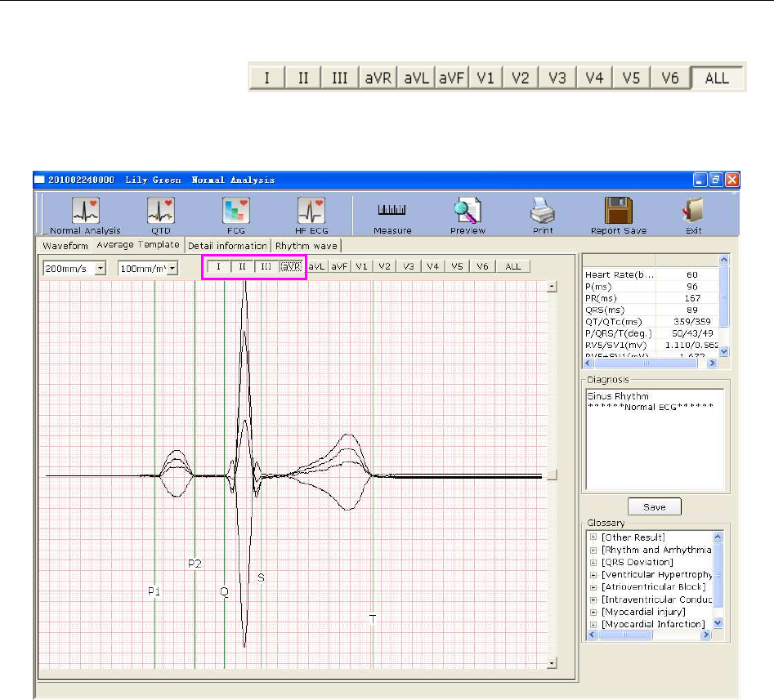
Task: Click the parameter table's scroll-down arrow
Action: point(723,351)
